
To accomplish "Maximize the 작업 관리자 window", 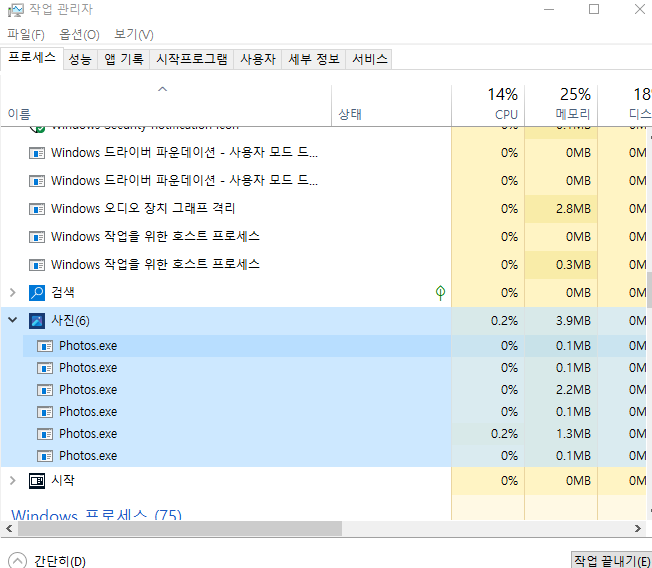I will tap(594, 9).
